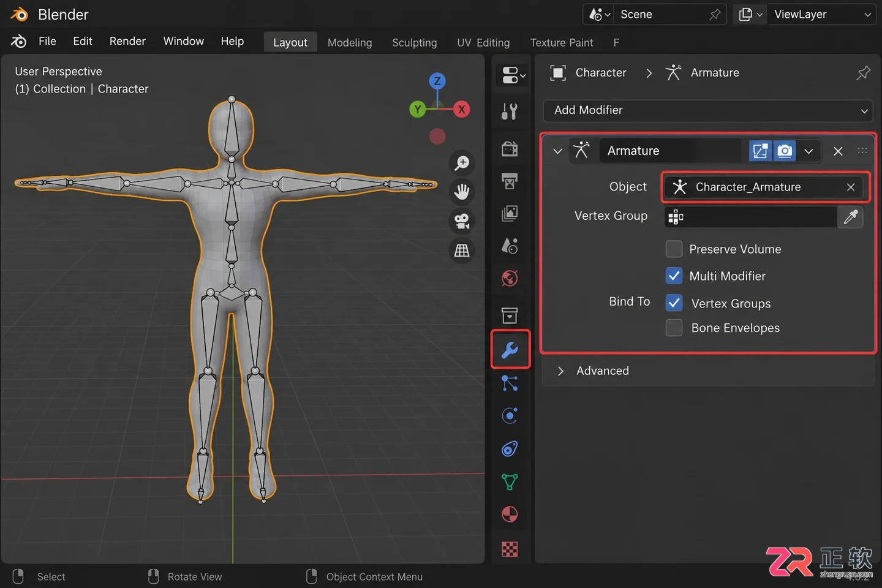
Task: Switch perspective/orthographic grid icon
Action: point(462,250)
